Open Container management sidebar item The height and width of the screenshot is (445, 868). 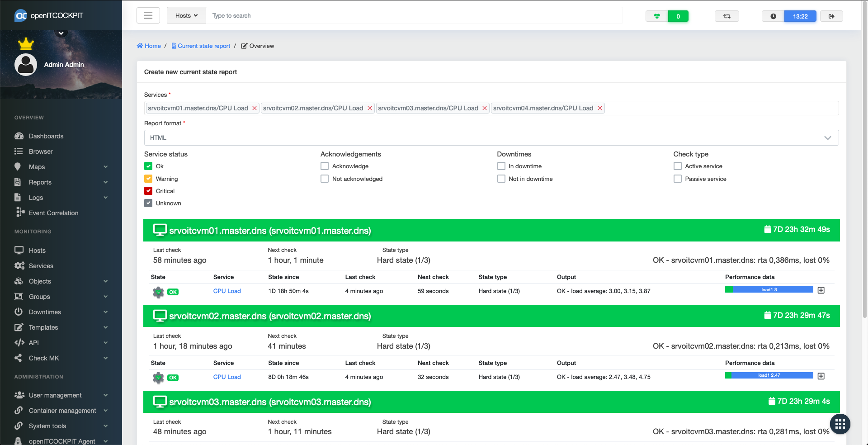point(61,411)
